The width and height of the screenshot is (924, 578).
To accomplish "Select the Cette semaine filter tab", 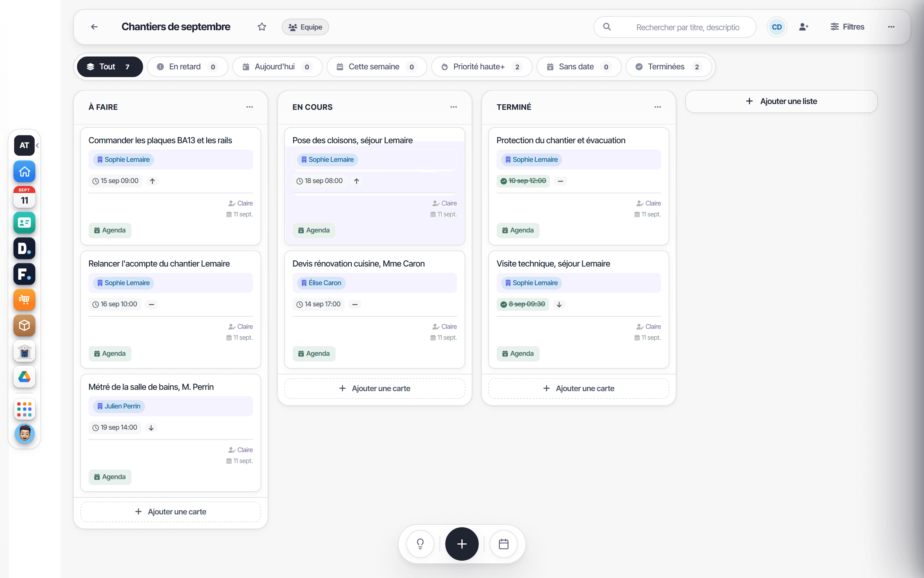I will pos(377,67).
